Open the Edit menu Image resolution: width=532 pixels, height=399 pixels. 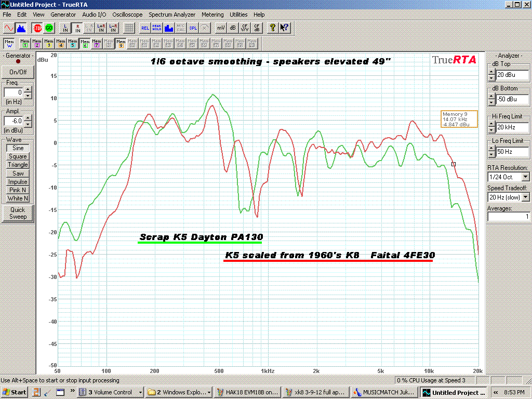coord(22,15)
